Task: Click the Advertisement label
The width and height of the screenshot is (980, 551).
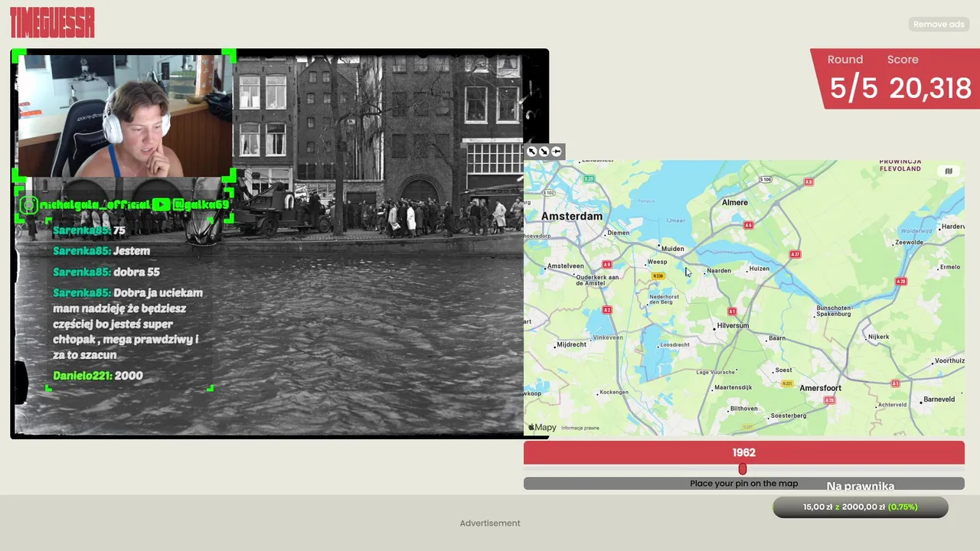Action: tap(490, 523)
